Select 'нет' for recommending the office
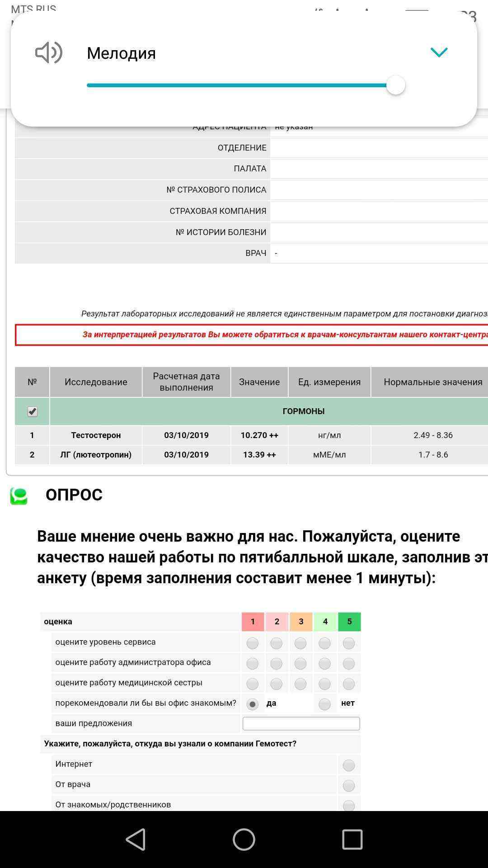Screen dimensions: 488x868 click(324, 704)
